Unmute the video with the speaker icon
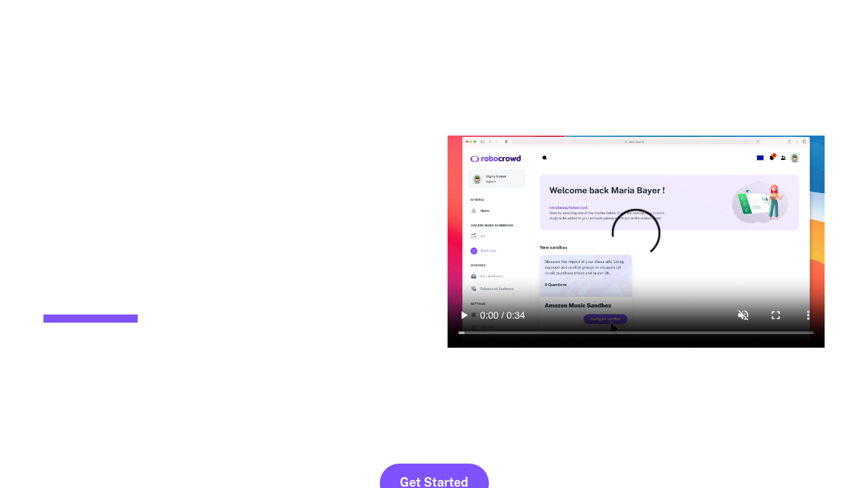Screen dimensions: 868x488 [743, 315]
